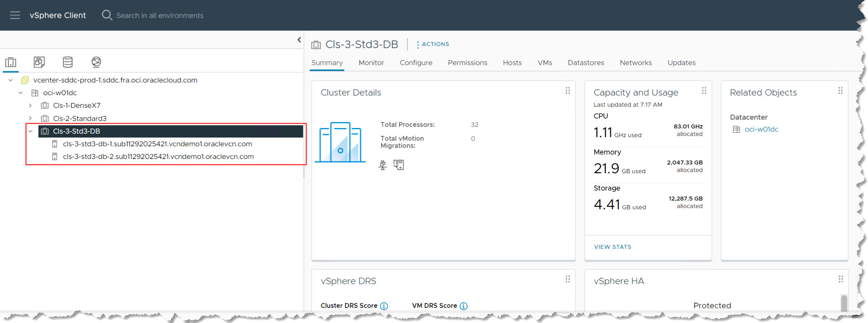Image resolution: width=868 pixels, height=323 pixels.
Task: Select the Cls-1-DenseX7 cluster label
Action: pos(77,105)
